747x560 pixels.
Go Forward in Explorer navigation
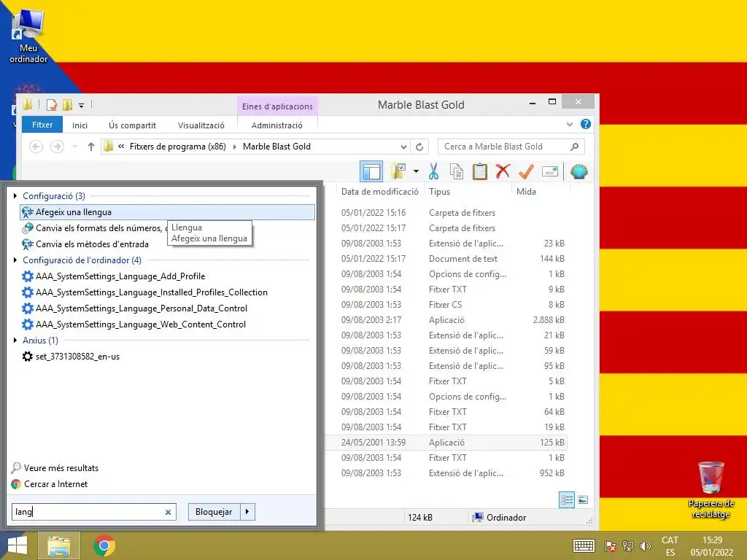pyautogui.click(x=57, y=147)
